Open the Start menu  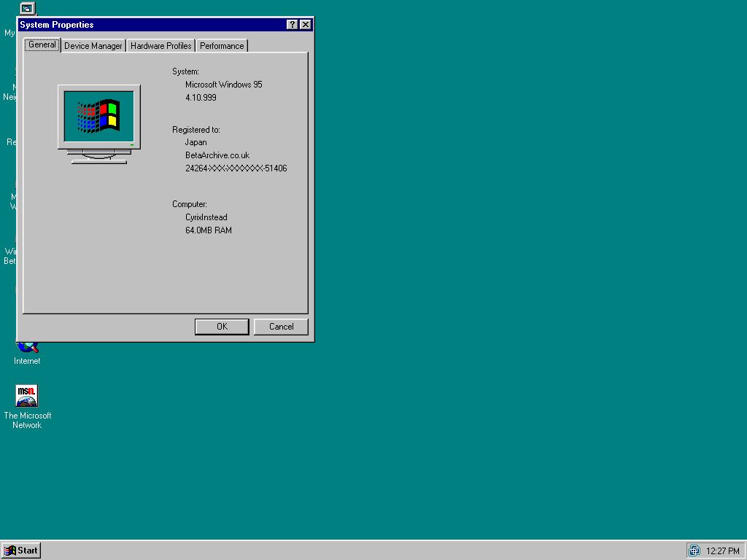click(21, 551)
